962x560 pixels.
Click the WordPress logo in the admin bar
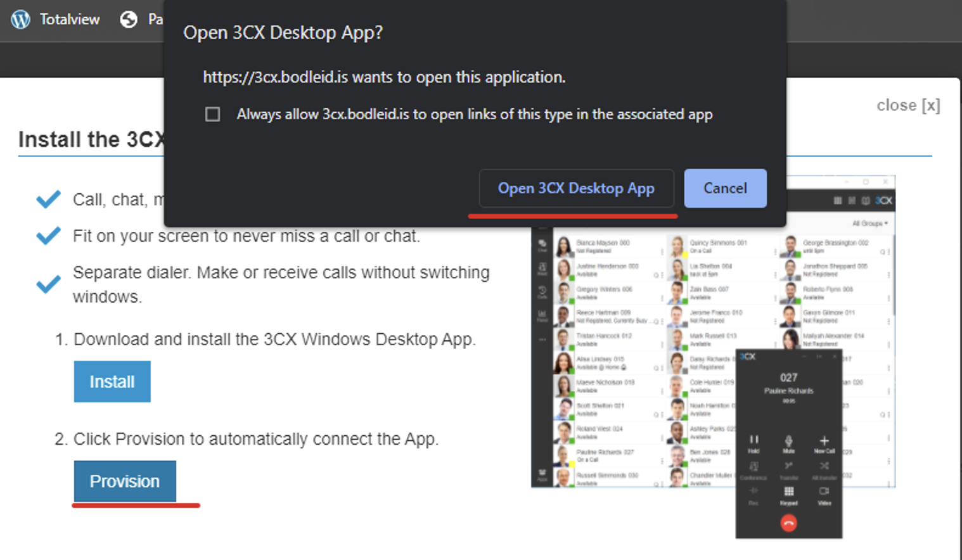(20, 20)
